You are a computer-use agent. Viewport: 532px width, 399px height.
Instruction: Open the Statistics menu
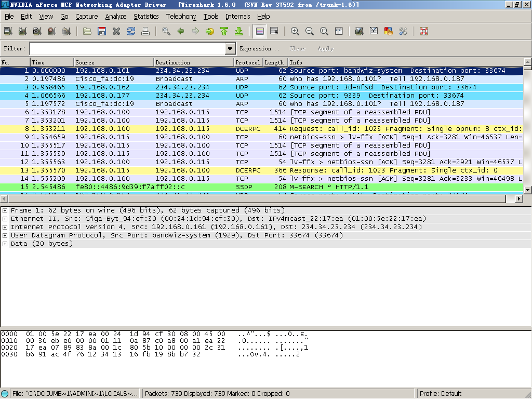tap(146, 16)
